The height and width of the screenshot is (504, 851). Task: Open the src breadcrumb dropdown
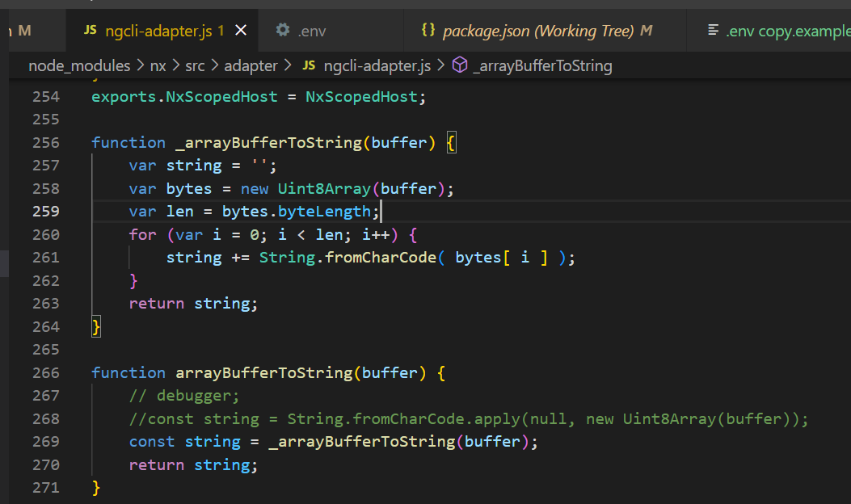(196, 65)
